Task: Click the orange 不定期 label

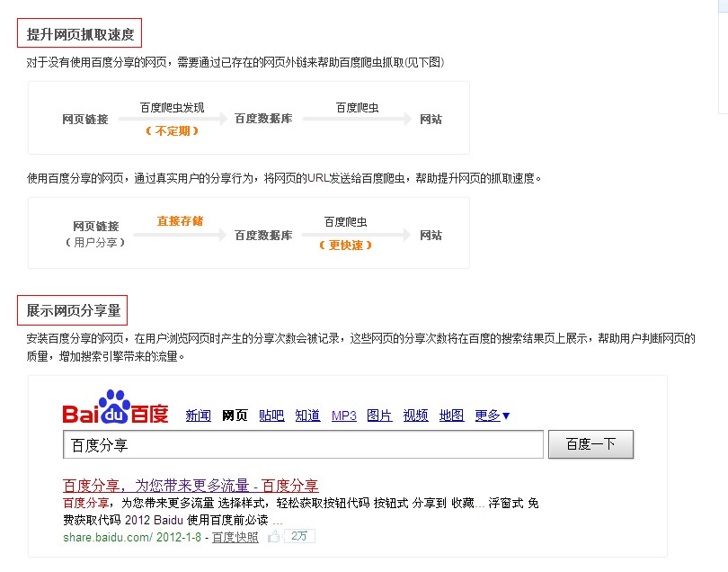Action: point(173,131)
